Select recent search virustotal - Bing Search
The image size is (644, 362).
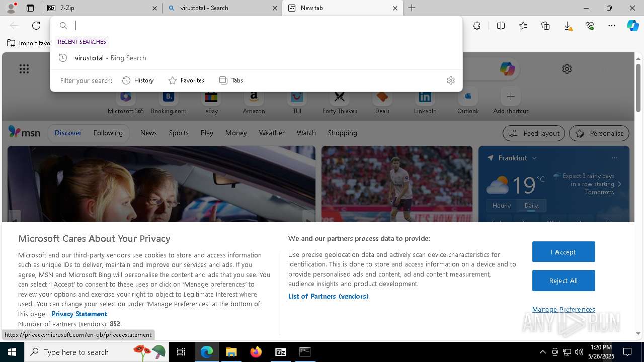click(256, 58)
